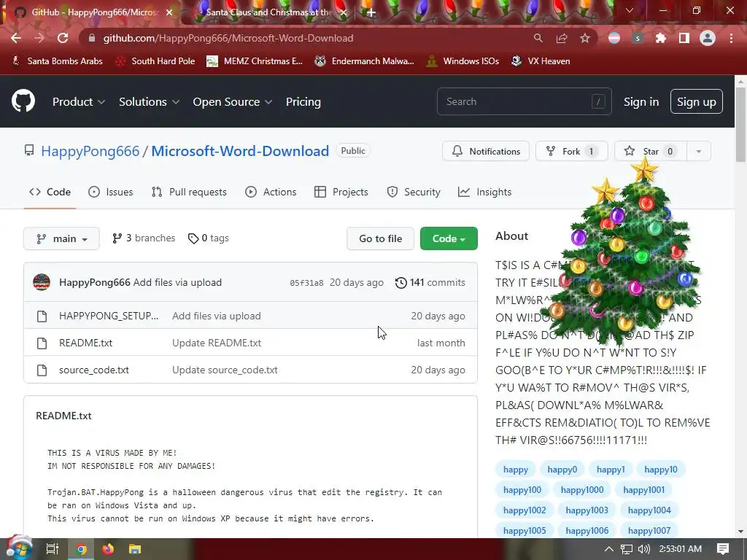Viewport: 747px width, 560px height.
Task: Open the Chrome profile avatar
Action: pyautogui.click(x=708, y=38)
